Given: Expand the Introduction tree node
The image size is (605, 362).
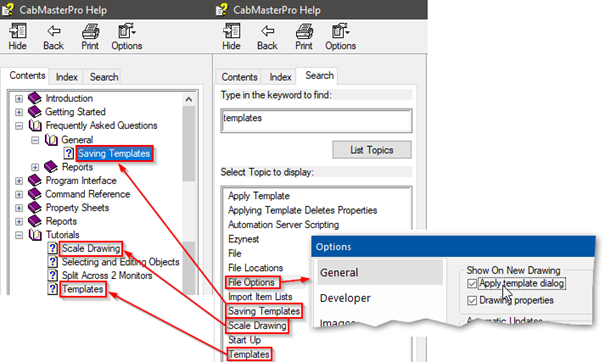Looking at the screenshot, I should pyautogui.click(x=19, y=98).
